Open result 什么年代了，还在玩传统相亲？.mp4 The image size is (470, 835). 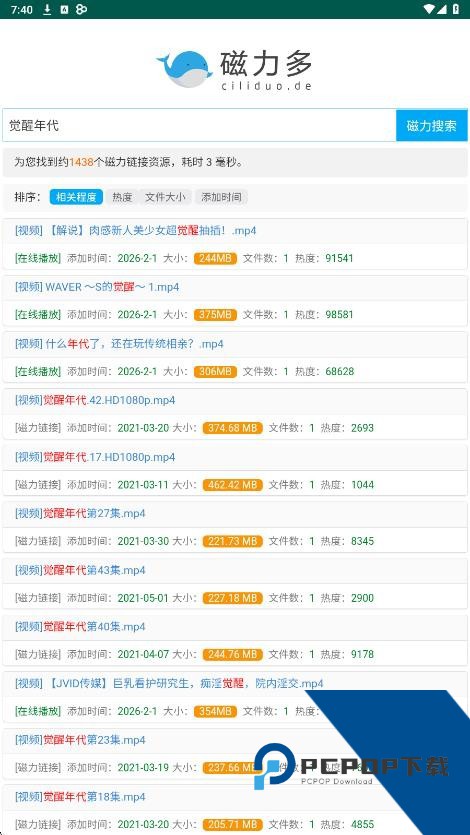(x=119, y=344)
